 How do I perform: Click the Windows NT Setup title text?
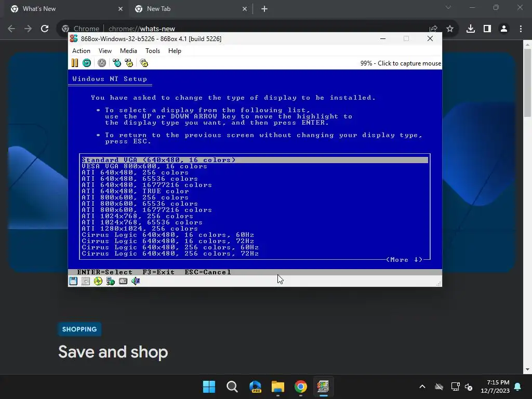(110, 79)
